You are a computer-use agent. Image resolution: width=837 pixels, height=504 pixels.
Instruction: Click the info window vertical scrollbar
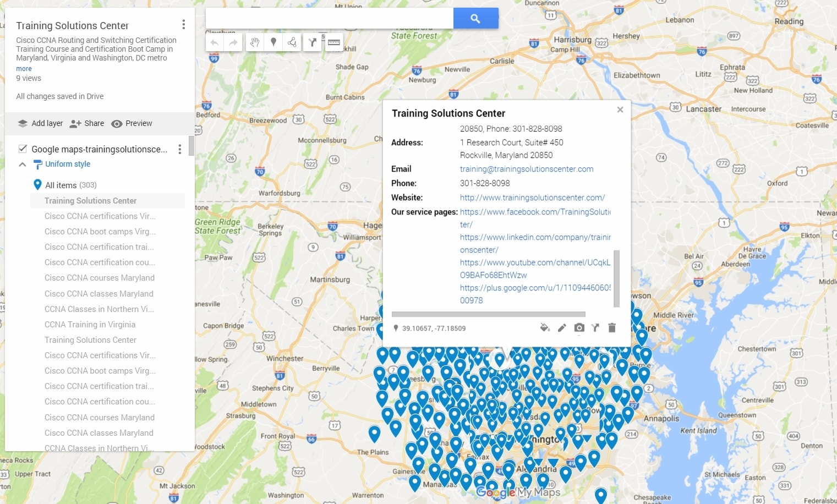coord(616,278)
